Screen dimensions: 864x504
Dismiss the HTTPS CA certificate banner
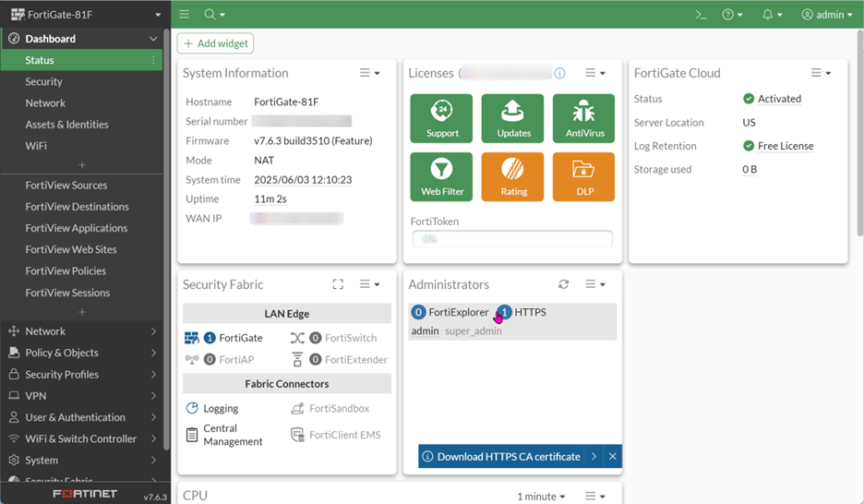[x=612, y=456]
